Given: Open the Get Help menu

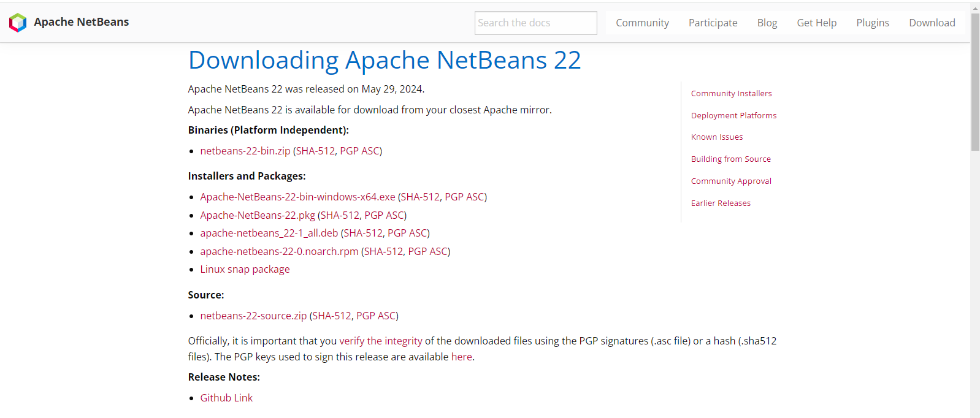Looking at the screenshot, I should 816,23.
